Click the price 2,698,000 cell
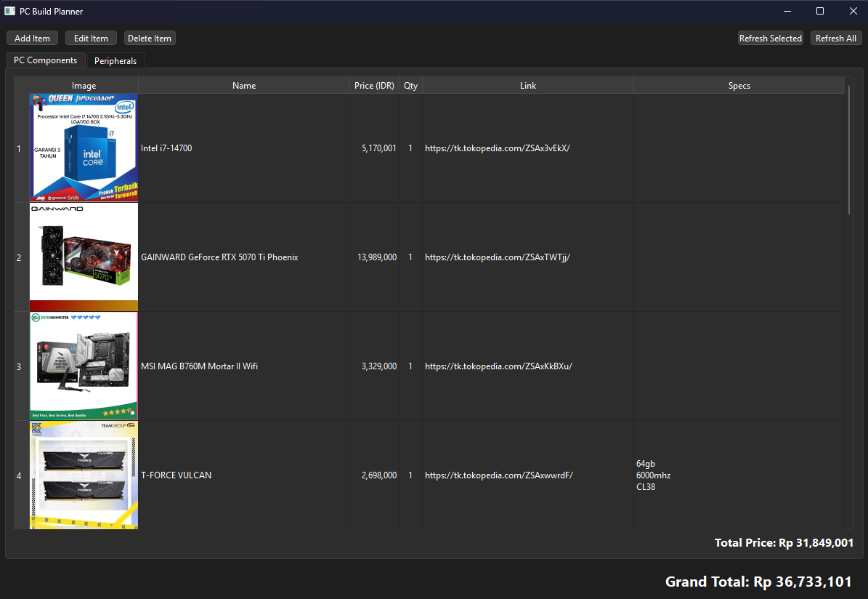The height and width of the screenshot is (599, 868). [374, 475]
